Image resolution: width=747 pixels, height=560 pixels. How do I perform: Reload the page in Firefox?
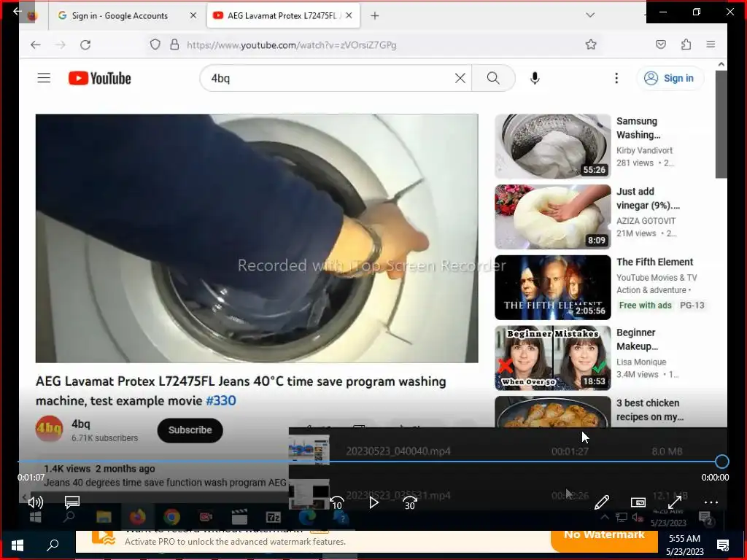[x=85, y=44]
